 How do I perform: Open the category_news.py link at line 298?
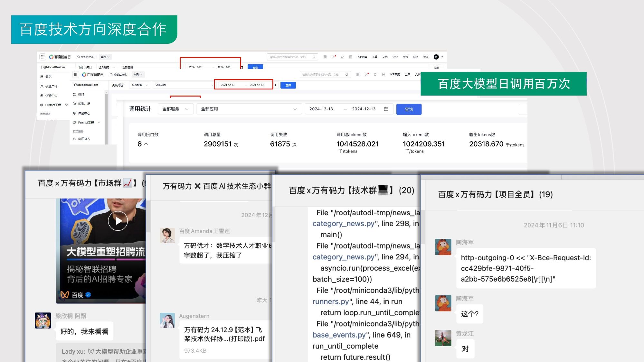pyautogui.click(x=343, y=224)
